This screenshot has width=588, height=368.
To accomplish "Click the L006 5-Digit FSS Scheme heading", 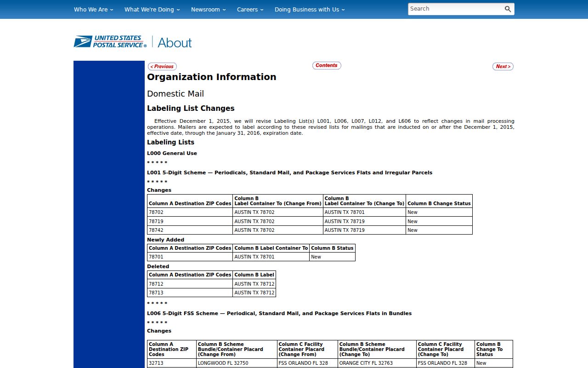I will (x=279, y=313).
